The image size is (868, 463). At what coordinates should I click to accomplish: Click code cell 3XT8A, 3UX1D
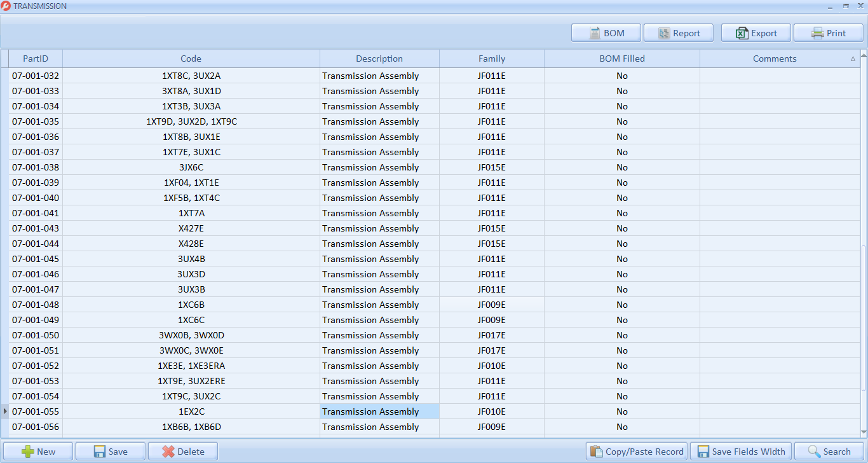[x=191, y=91]
